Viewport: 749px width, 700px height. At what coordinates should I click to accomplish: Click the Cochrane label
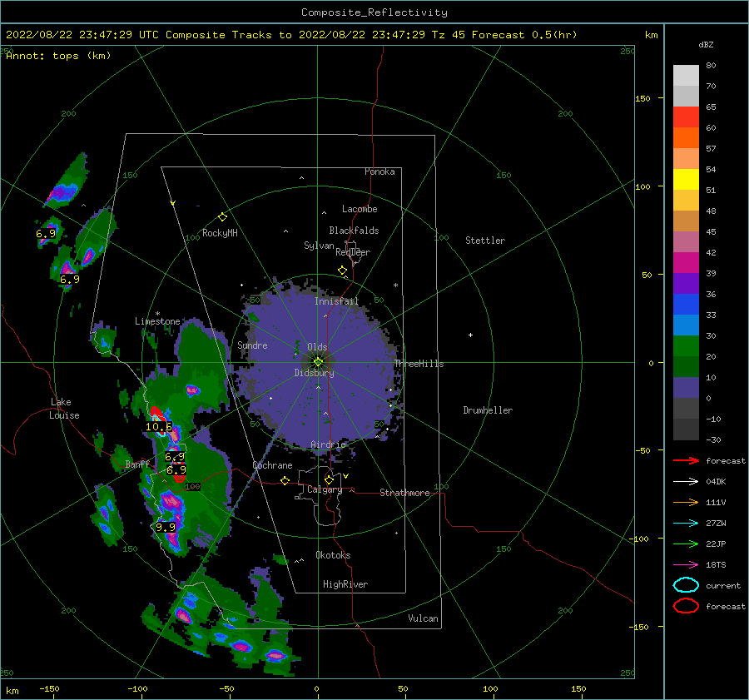pos(272,465)
